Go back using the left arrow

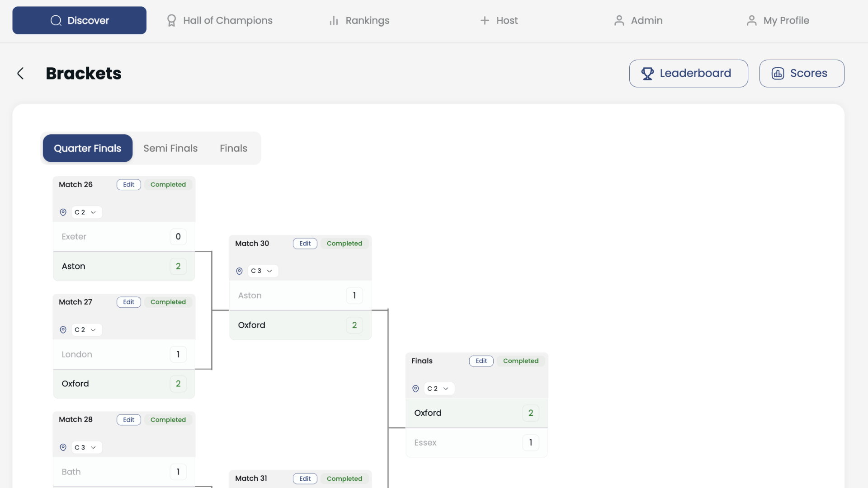pos(20,73)
